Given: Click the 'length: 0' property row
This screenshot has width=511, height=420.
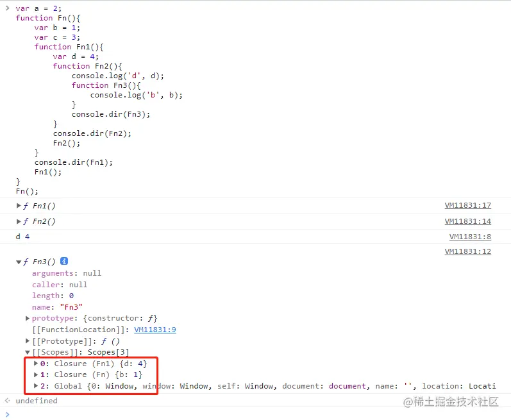Looking at the screenshot, I should 53,296.
